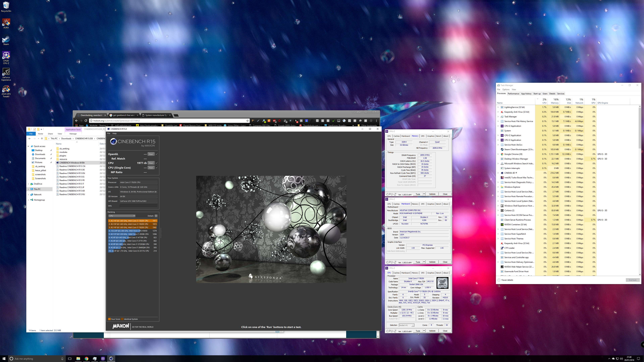Run the CPU (Single Core) benchmark
The width and height of the screenshot is (644, 362).
pos(151,168)
